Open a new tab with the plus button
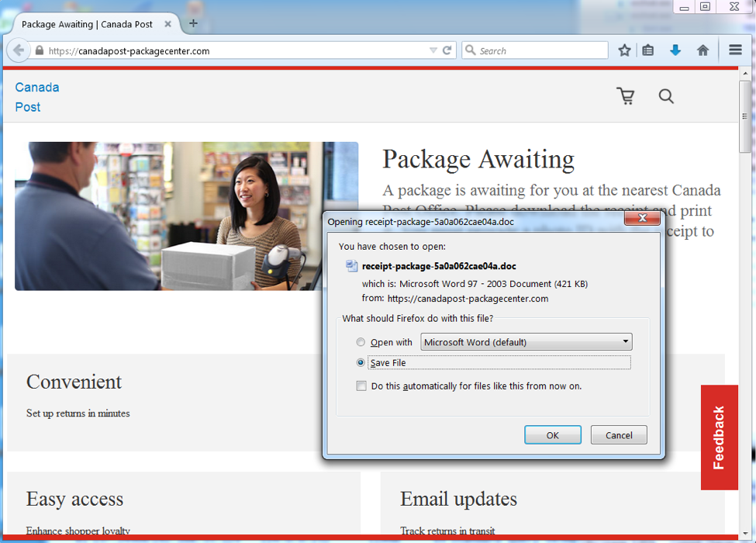Image resolution: width=756 pixels, height=543 pixels. pyautogui.click(x=193, y=23)
